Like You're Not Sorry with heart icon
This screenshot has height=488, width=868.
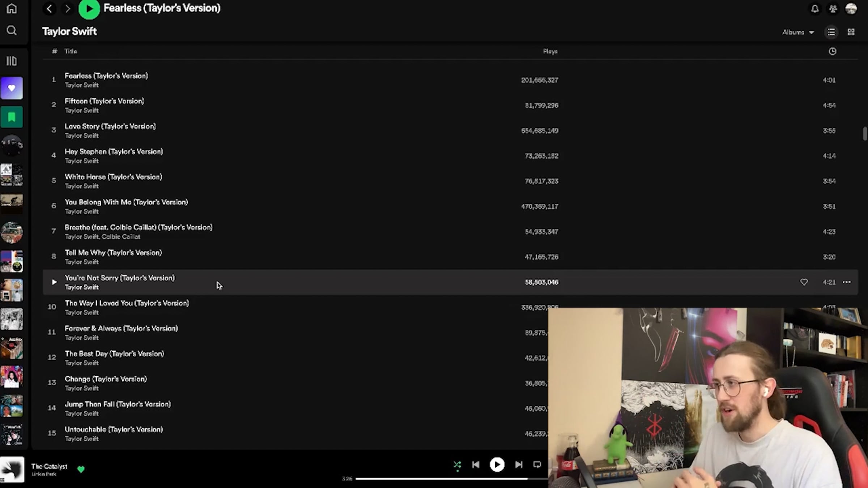[x=804, y=282]
